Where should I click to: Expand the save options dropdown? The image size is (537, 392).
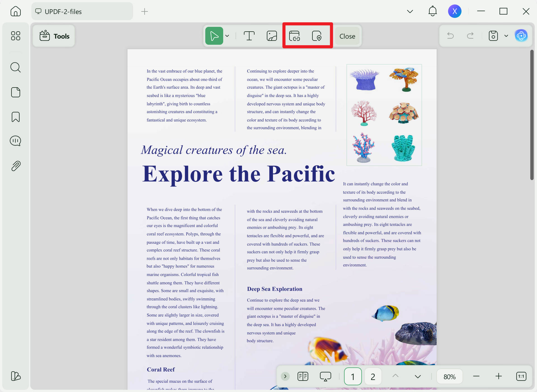click(506, 36)
